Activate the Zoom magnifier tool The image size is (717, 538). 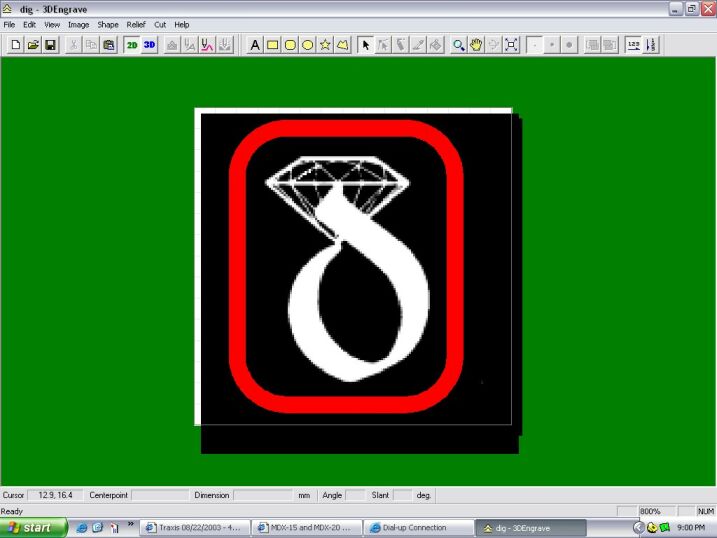[x=458, y=45]
